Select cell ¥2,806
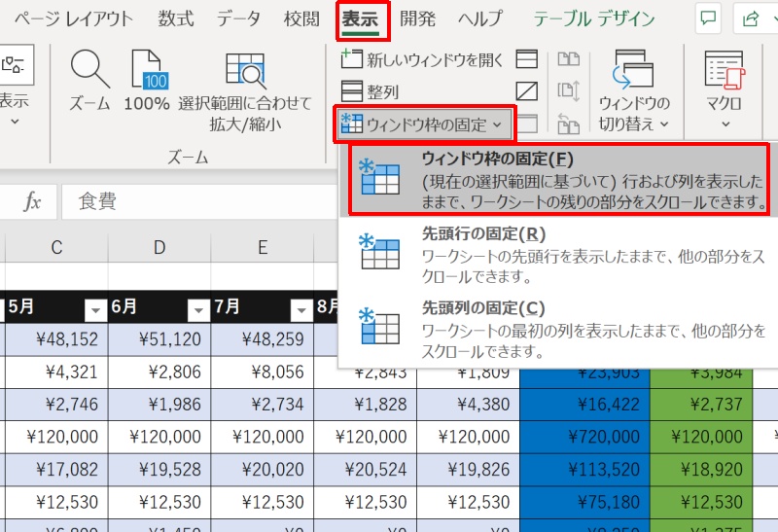This screenshot has height=532, width=778. point(159,372)
